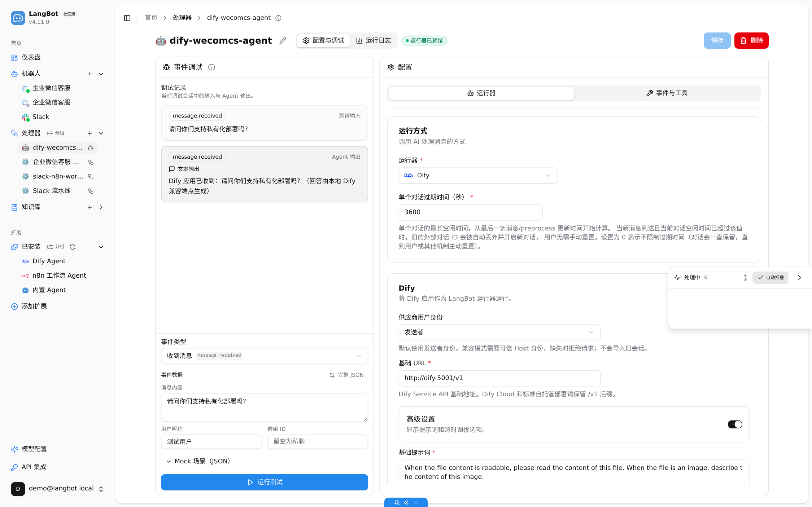Click pipeline icon on Slack 流水线 row

pyautogui.click(x=91, y=191)
